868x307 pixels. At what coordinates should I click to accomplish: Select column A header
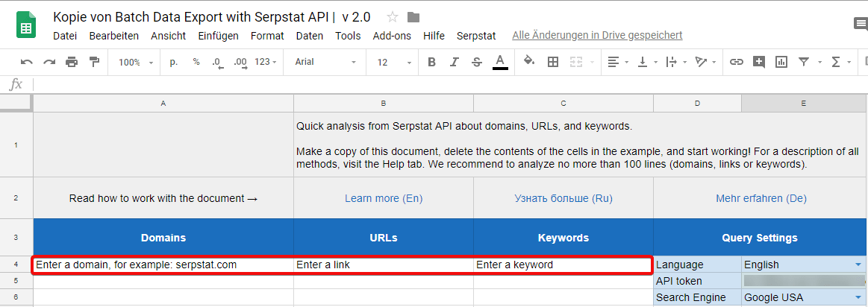(x=163, y=104)
